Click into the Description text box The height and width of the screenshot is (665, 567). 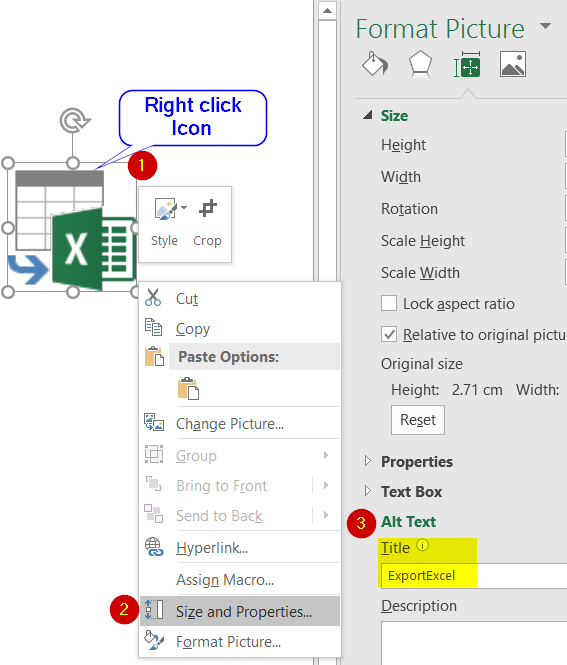[x=474, y=643]
